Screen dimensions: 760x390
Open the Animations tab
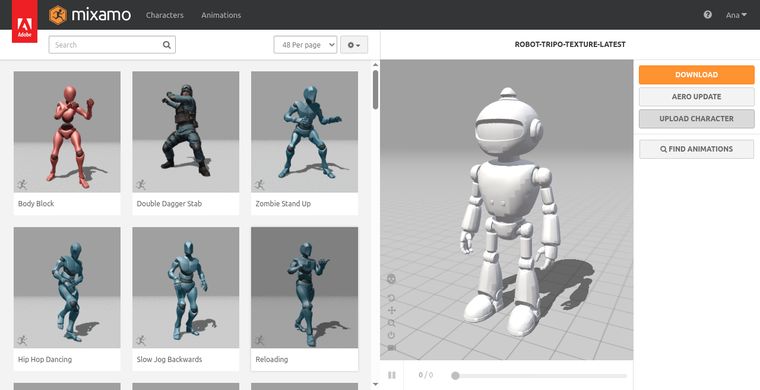click(221, 15)
